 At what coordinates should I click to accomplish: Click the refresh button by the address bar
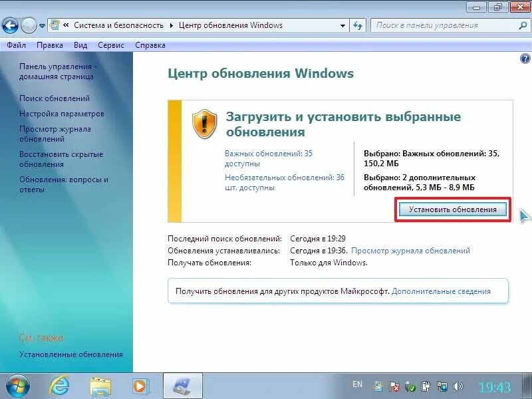point(358,25)
